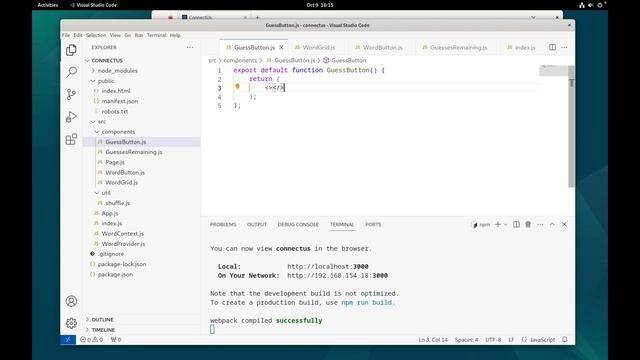640x360 pixels.
Task: Open errors and warnings status item
Action: click(91, 340)
